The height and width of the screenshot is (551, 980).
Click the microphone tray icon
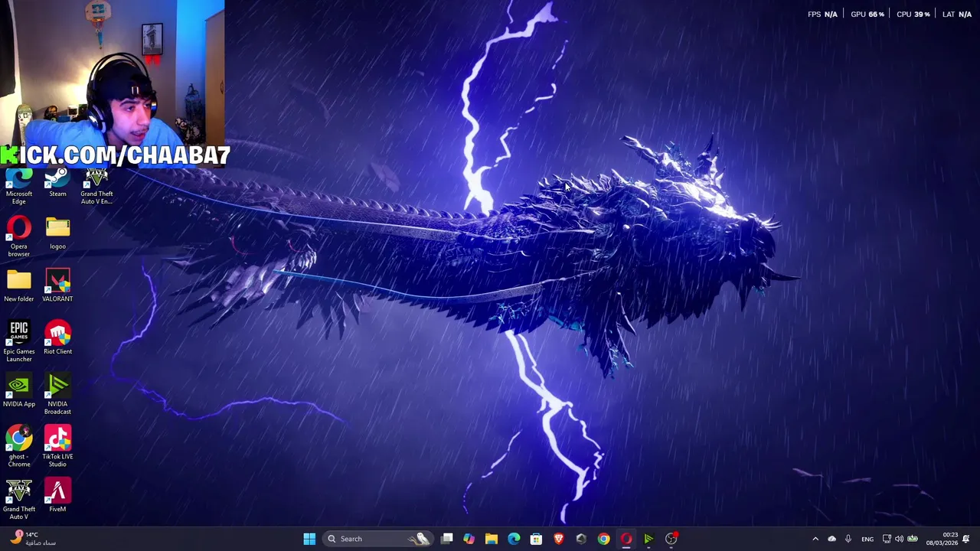point(848,539)
